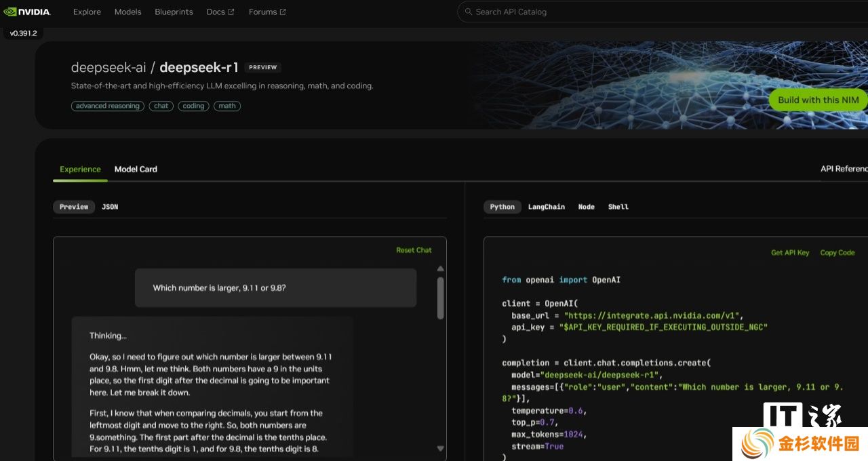Select the Shell code tab

pyautogui.click(x=618, y=207)
